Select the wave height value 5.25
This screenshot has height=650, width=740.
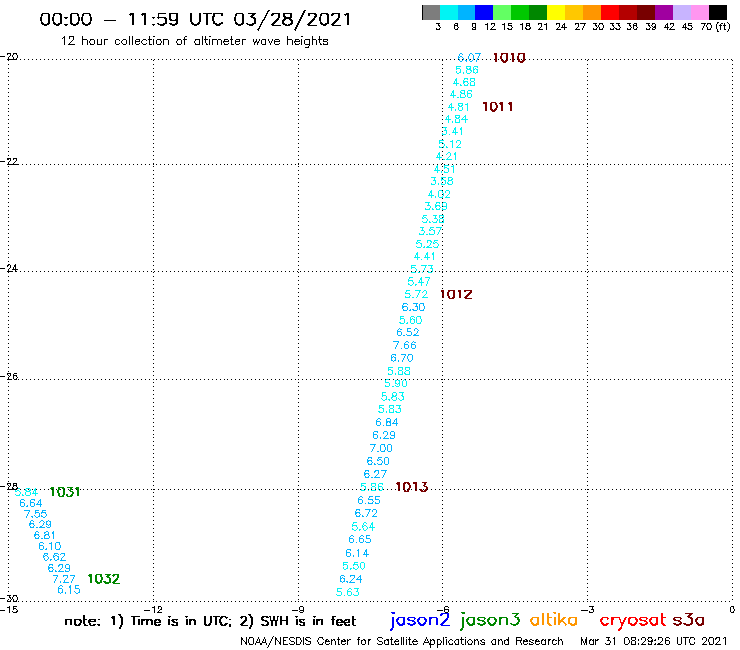coord(427,244)
